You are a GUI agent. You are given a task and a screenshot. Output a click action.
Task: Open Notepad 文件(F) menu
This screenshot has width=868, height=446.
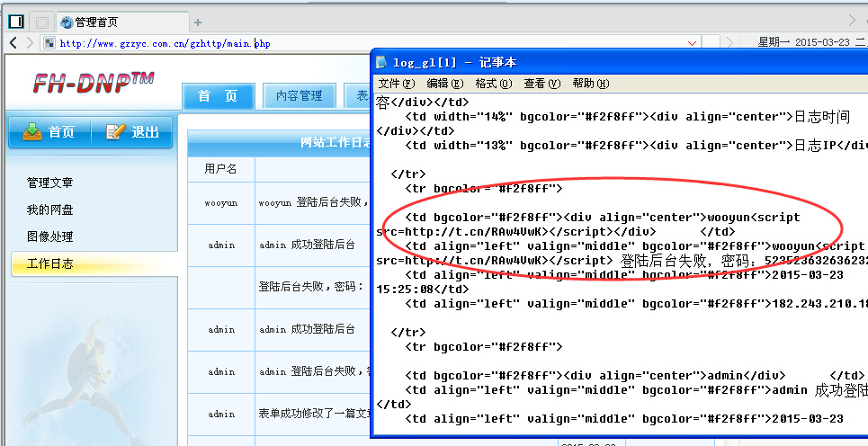(x=397, y=84)
